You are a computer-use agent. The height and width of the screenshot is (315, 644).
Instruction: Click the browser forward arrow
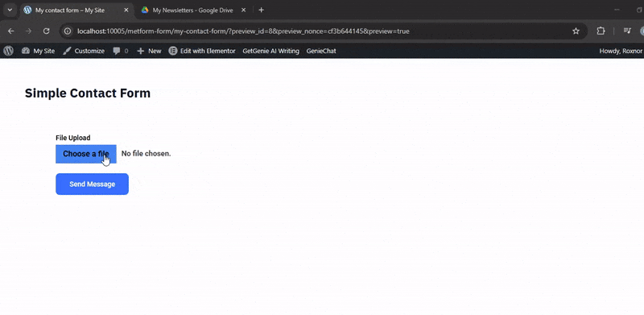pyautogui.click(x=28, y=31)
